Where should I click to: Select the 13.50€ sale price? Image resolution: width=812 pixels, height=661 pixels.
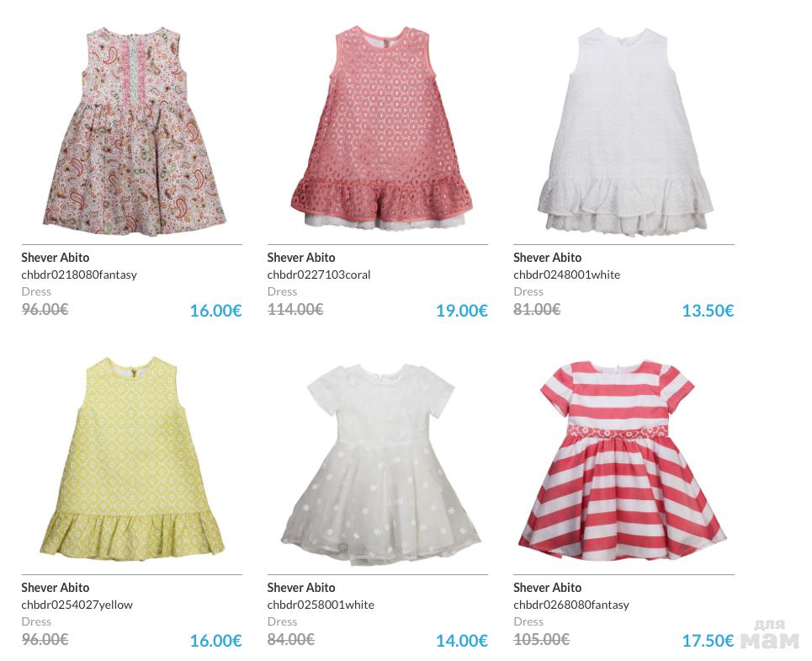coord(708,311)
